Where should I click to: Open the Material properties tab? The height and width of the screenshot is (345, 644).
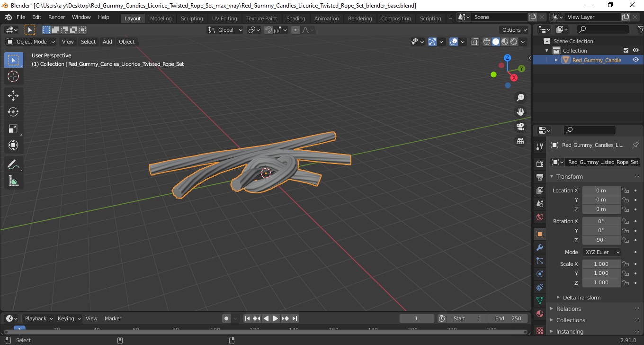click(539, 314)
